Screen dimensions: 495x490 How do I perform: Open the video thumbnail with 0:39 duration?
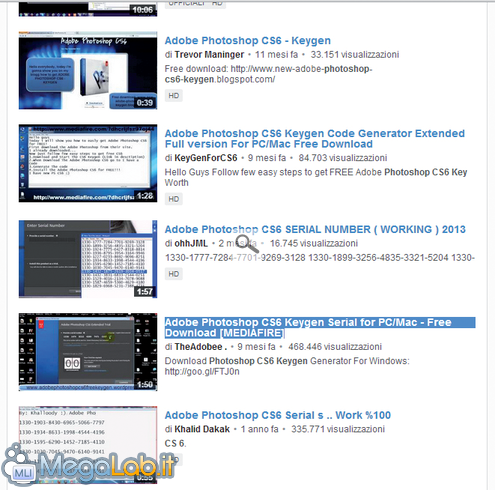tap(88, 70)
